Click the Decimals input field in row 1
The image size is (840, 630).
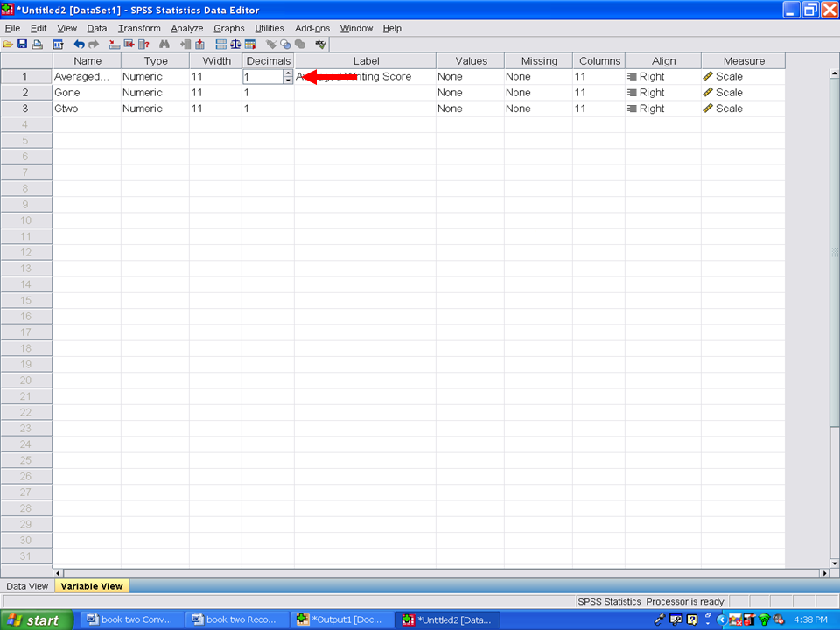[262, 77]
